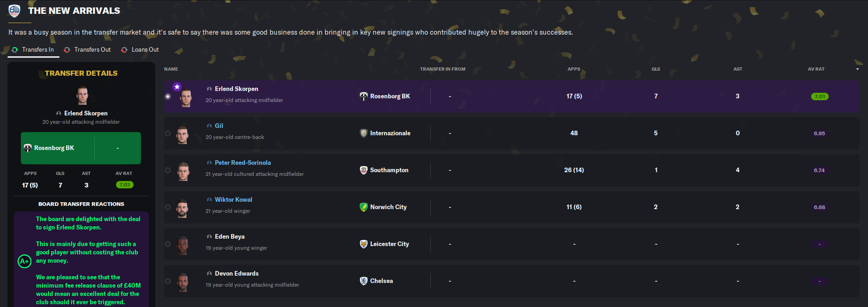
Task: Click the Rosenborg BK crest in Skorpen row
Action: click(364, 96)
